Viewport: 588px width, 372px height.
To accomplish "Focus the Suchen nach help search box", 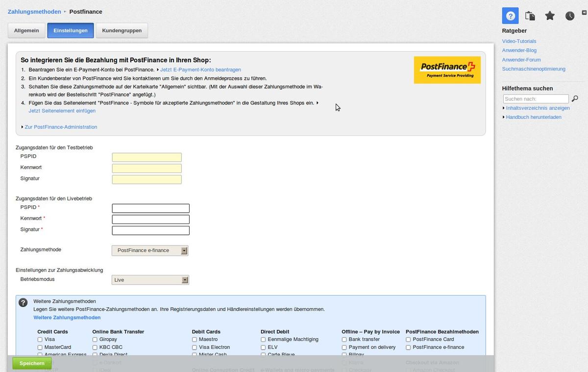I will coord(536,99).
